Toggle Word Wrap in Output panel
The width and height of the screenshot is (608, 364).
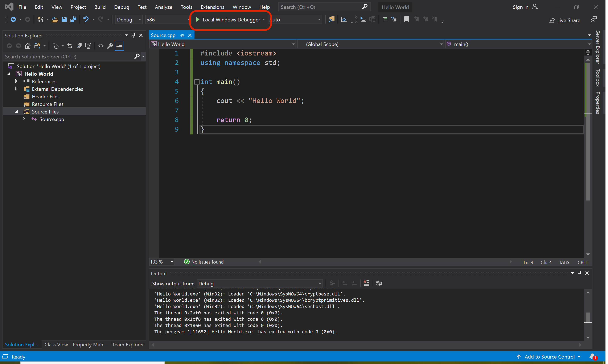[379, 283]
